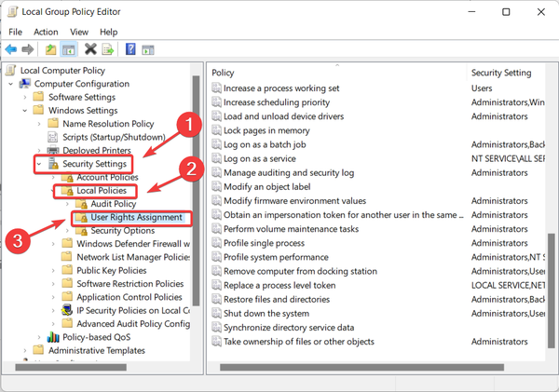Click the tree pane vertical scrollbar

click(x=196, y=191)
